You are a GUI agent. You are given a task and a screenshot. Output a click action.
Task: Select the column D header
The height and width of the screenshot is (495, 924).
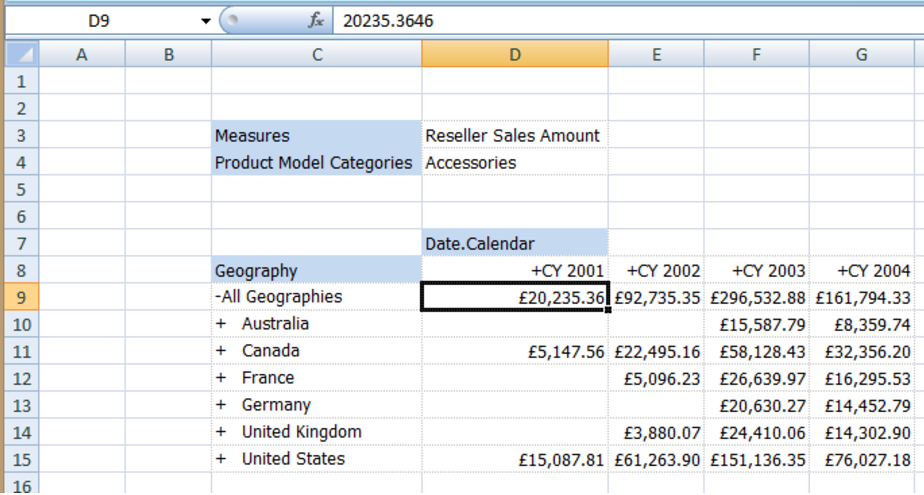click(x=514, y=55)
